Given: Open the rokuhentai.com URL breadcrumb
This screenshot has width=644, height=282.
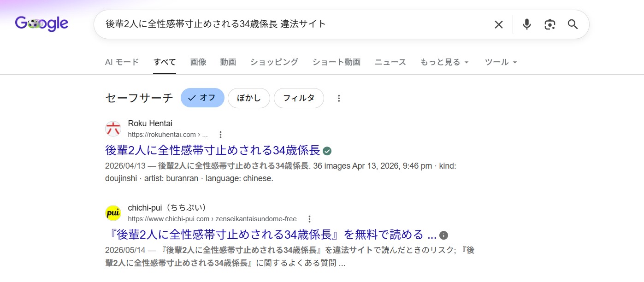Looking at the screenshot, I should (168, 135).
